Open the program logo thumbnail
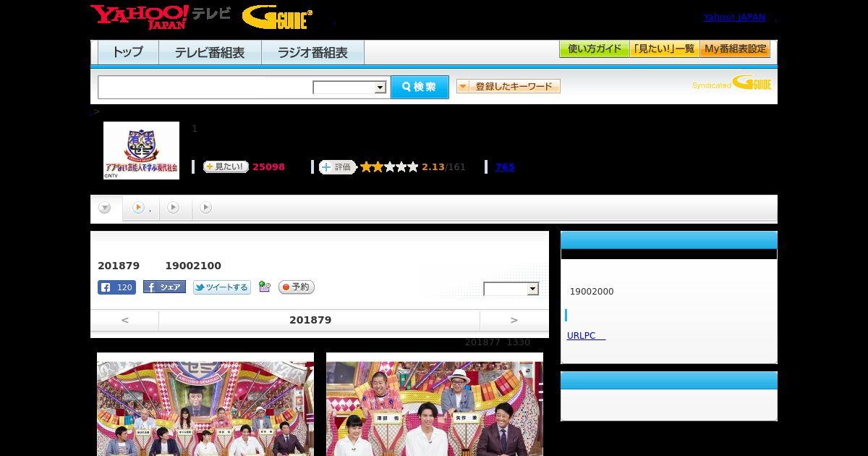 pyautogui.click(x=141, y=150)
